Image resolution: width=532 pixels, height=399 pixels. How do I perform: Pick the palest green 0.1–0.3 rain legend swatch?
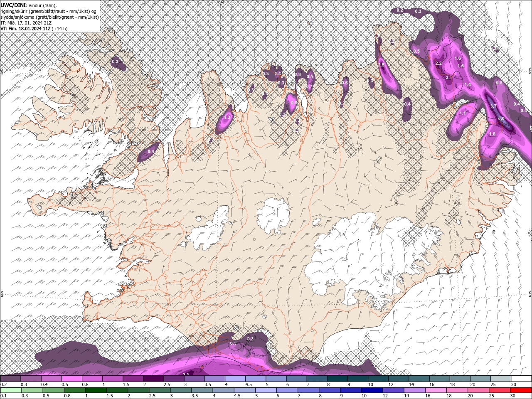(11, 390)
